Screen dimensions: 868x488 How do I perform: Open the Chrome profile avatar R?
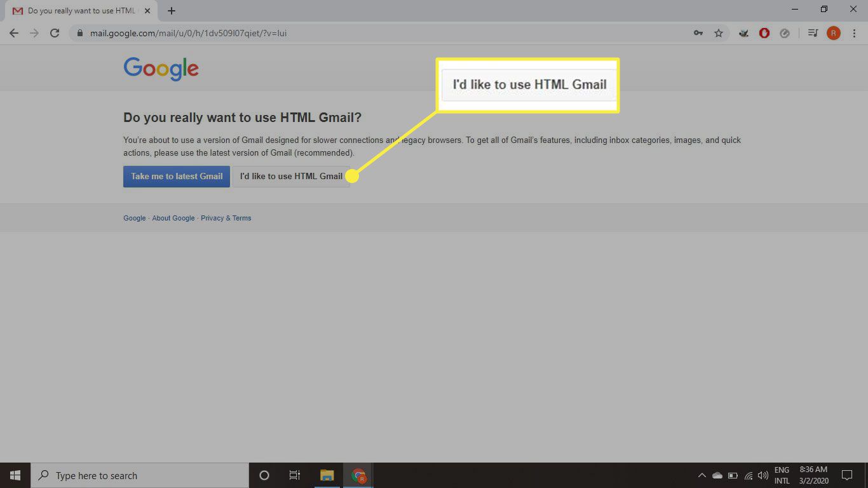834,33
